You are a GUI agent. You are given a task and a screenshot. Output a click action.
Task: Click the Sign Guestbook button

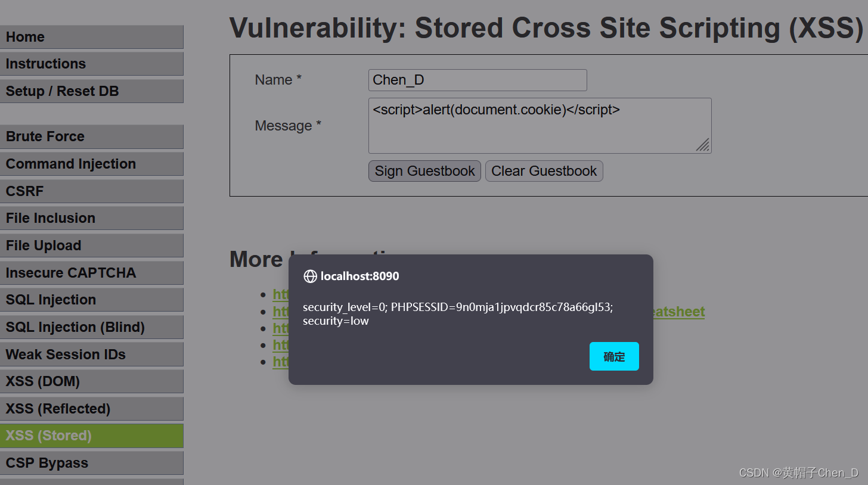tap(424, 171)
